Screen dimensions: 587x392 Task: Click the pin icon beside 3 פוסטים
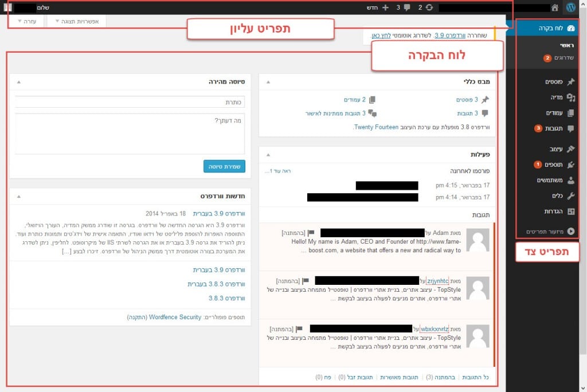pos(485,100)
